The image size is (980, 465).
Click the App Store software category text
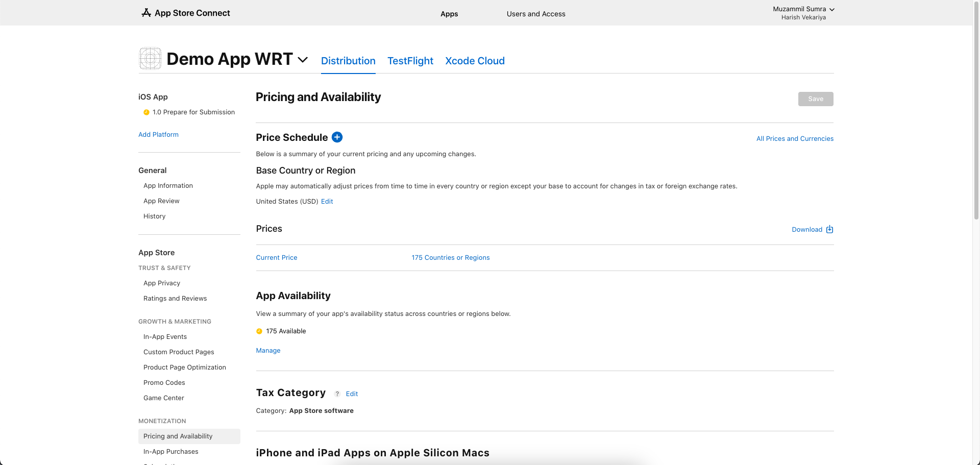(322, 411)
